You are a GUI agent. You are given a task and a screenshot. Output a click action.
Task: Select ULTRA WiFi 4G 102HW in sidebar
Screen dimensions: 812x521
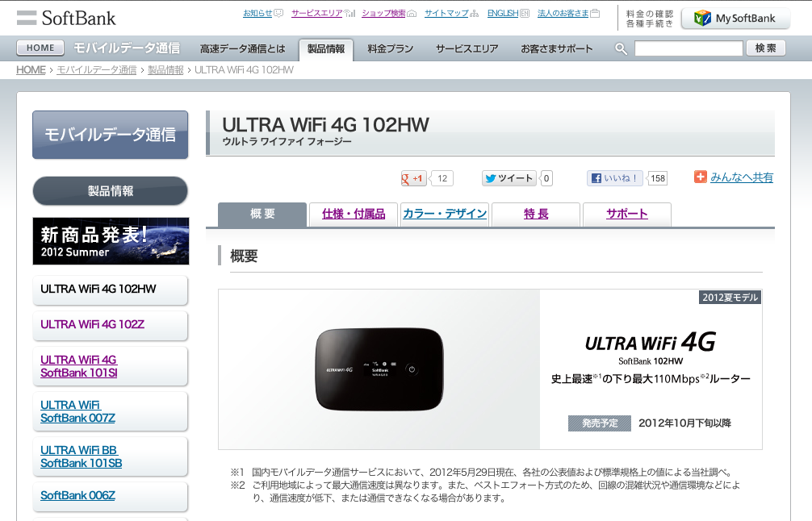point(110,290)
